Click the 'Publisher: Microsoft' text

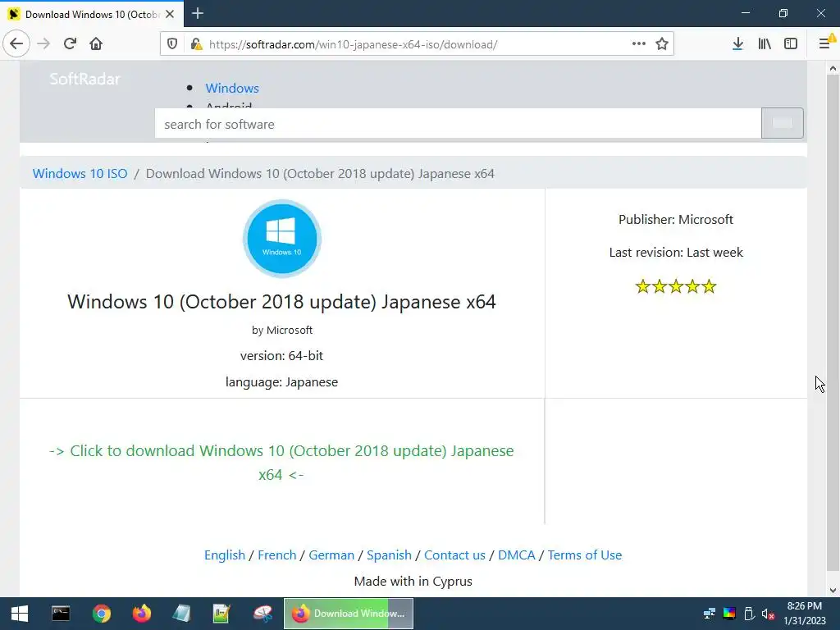pos(676,220)
